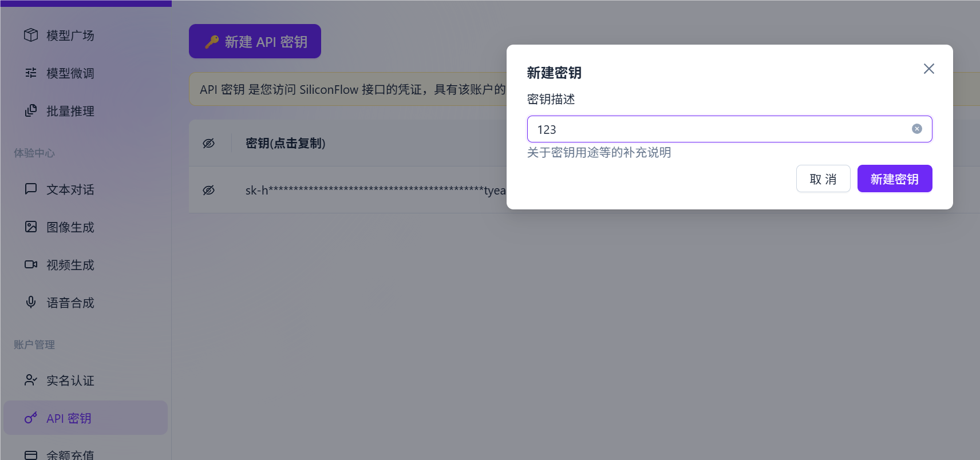The width and height of the screenshot is (980, 460).
Task: Open 语音合成 in the sidebar
Action: click(x=85, y=303)
